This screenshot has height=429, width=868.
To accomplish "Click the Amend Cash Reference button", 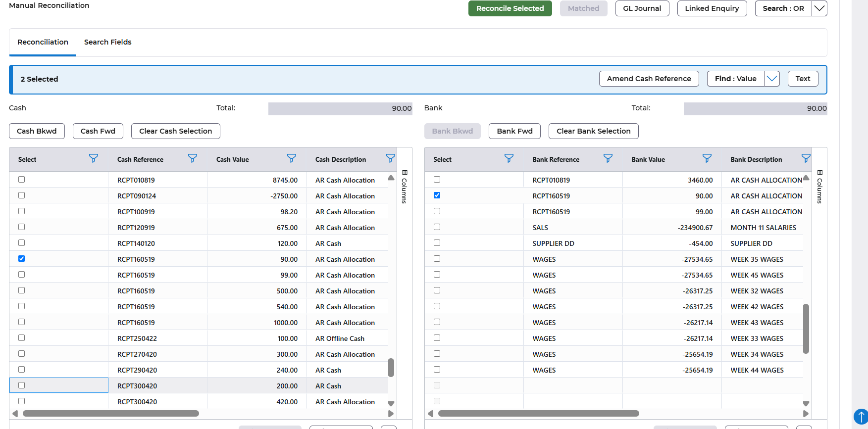I will click(649, 79).
